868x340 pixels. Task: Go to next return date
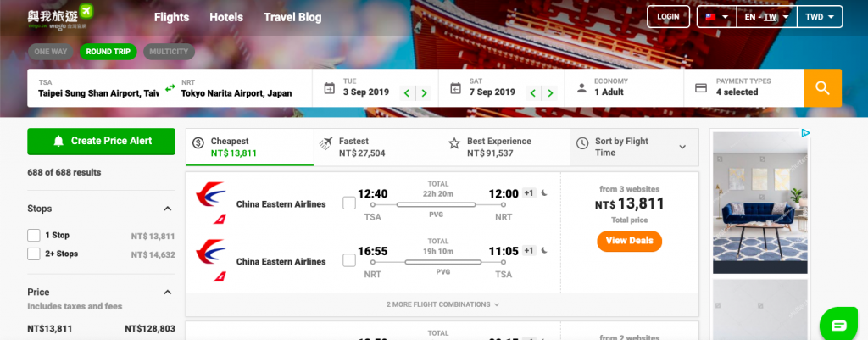tap(549, 93)
